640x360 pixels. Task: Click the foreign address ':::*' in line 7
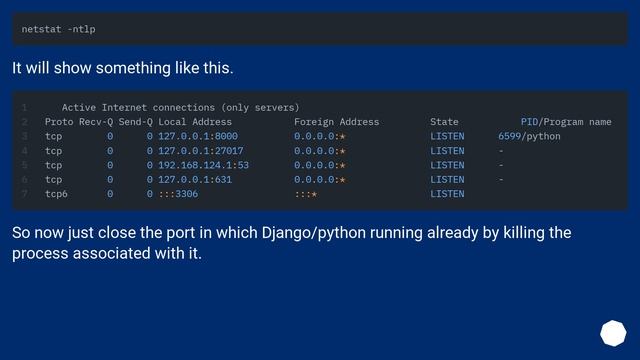click(306, 193)
